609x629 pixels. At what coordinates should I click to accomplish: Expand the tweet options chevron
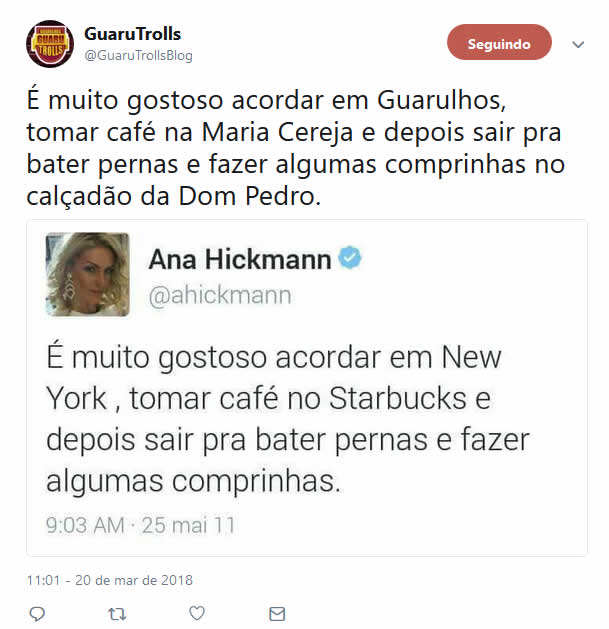(x=578, y=44)
